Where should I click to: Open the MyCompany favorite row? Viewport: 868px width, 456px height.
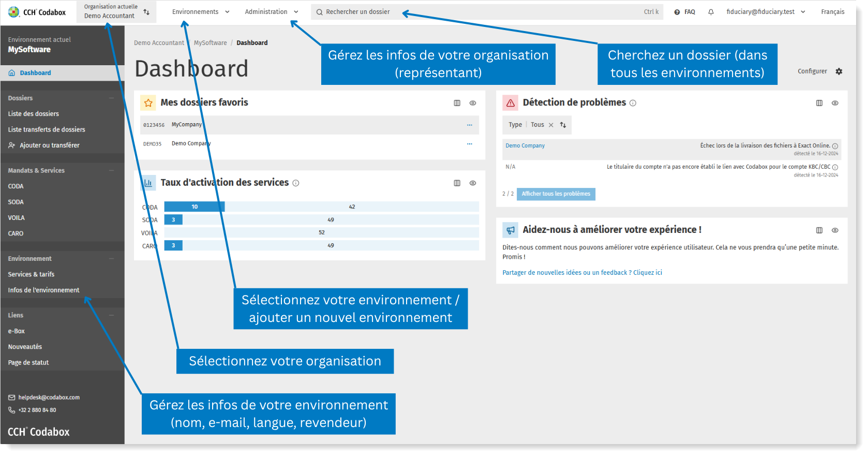point(309,125)
